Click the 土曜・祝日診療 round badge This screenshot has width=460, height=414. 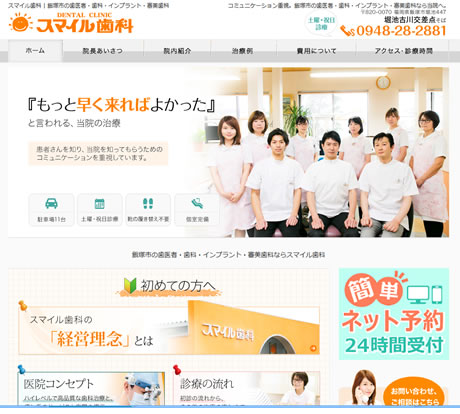(321, 24)
